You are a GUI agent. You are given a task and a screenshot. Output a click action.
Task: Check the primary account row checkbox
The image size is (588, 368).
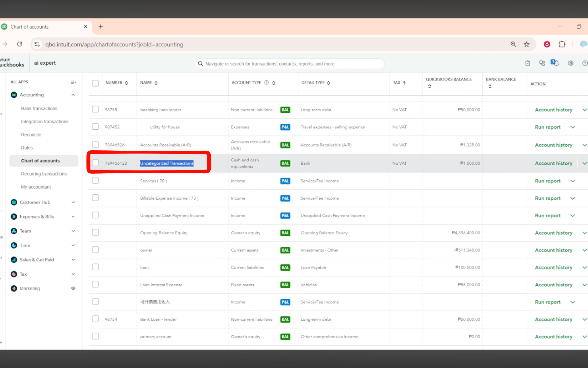click(x=95, y=336)
